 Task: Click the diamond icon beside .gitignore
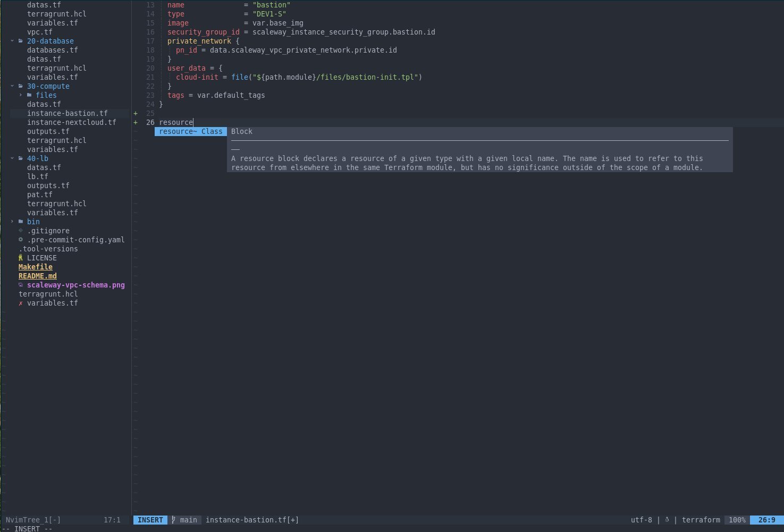21,231
